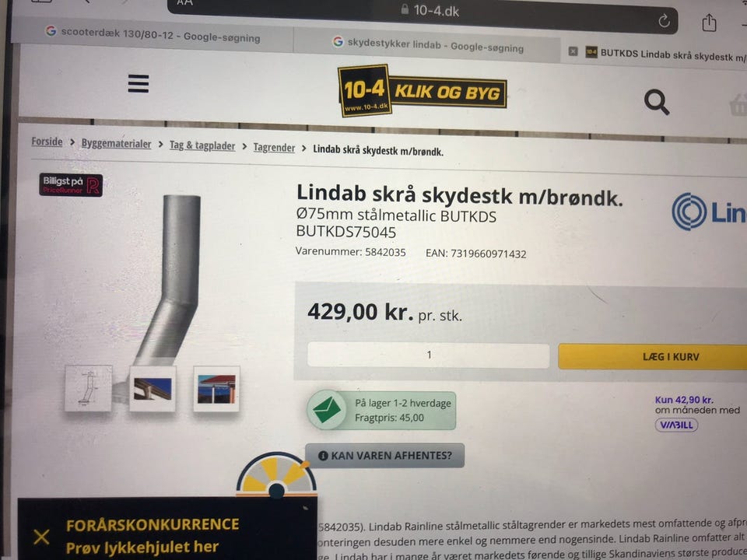Screen dimensions: 747x560
Task: Select the technical drawing thumbnail
Action: pos(88,388)
